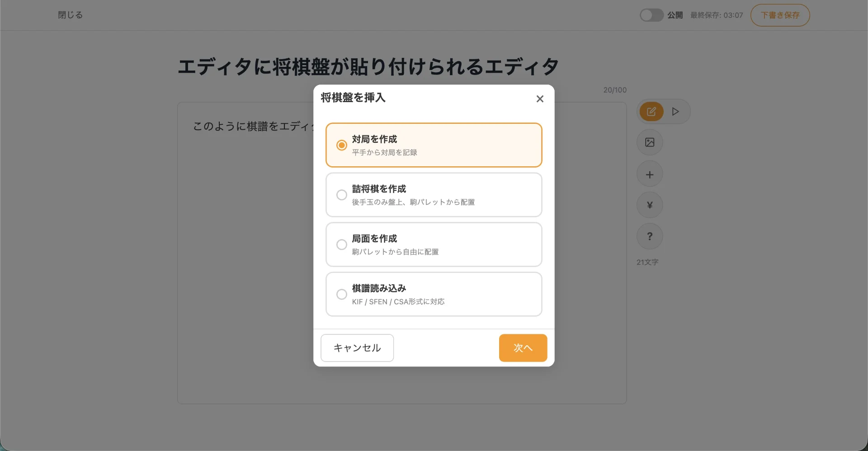Click 閉じる to leave the editor
The image size is (868, 451).
tap(70, 15)
